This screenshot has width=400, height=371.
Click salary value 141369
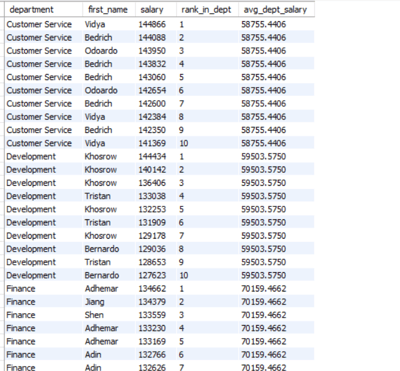(x=152, y=143)
